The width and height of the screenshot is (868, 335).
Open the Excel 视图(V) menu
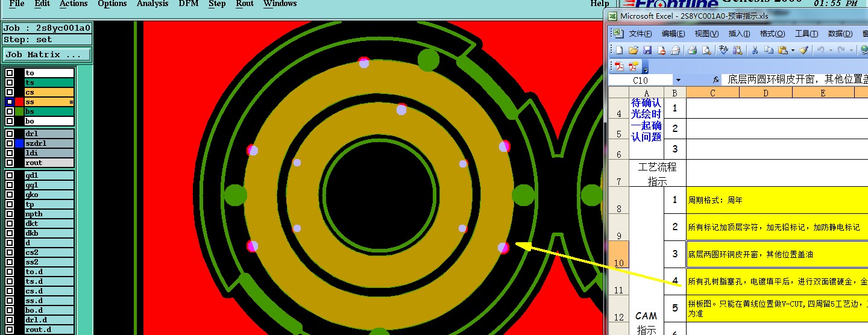(706, 34)
